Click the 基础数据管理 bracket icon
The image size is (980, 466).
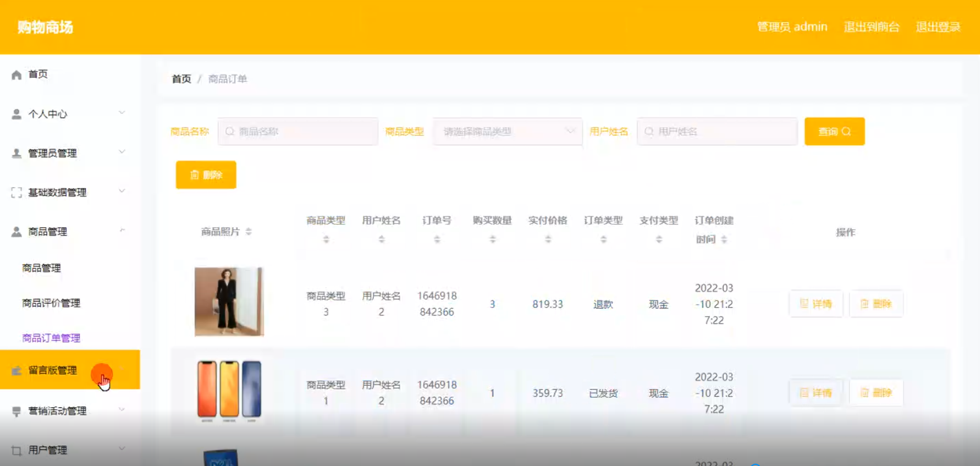(x=17, y=193)
